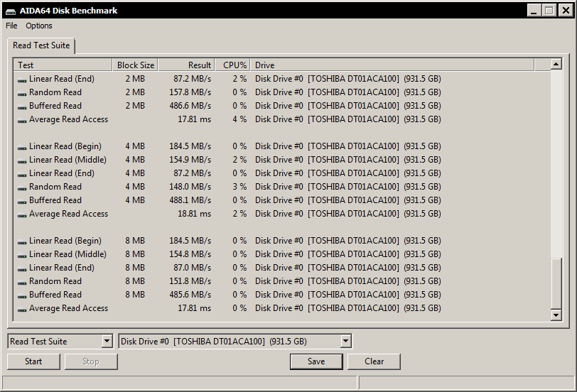Select the 151.8 MB/s result value
The height and width of the screenshot is (392, 577).
[190, 281]
